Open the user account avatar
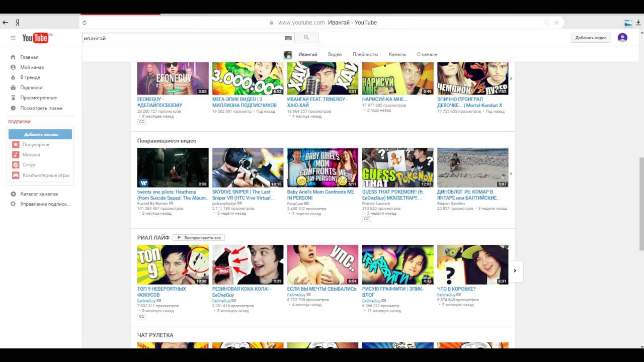 [x=622, y=38]
